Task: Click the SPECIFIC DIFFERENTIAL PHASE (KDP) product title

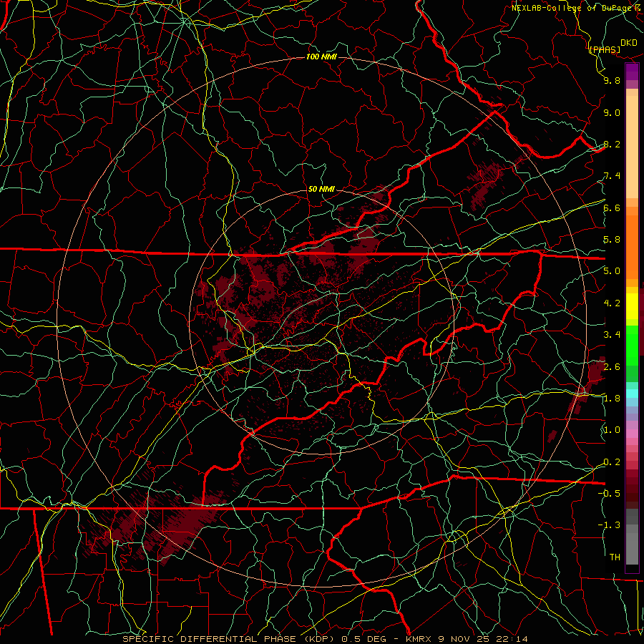Action: (x=230, y=639)
